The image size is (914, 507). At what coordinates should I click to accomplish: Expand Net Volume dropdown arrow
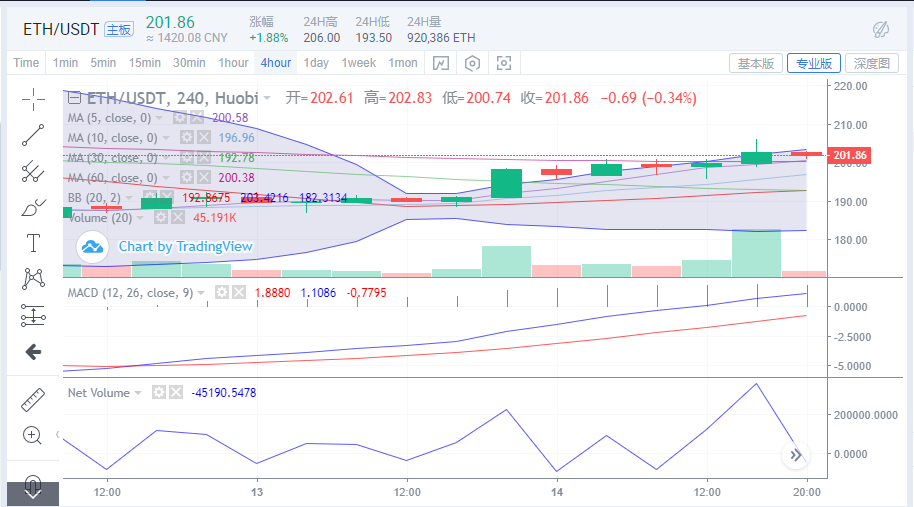138,393
